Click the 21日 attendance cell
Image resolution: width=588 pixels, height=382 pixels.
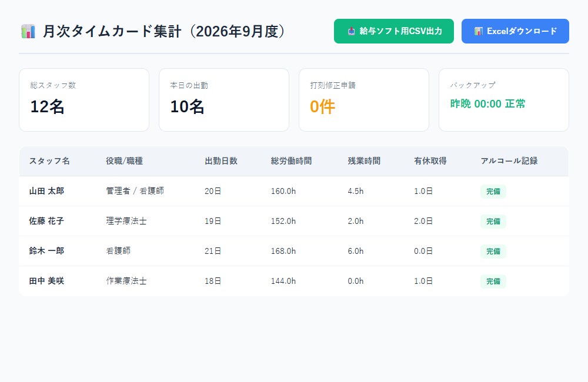[x=213, y=251]
